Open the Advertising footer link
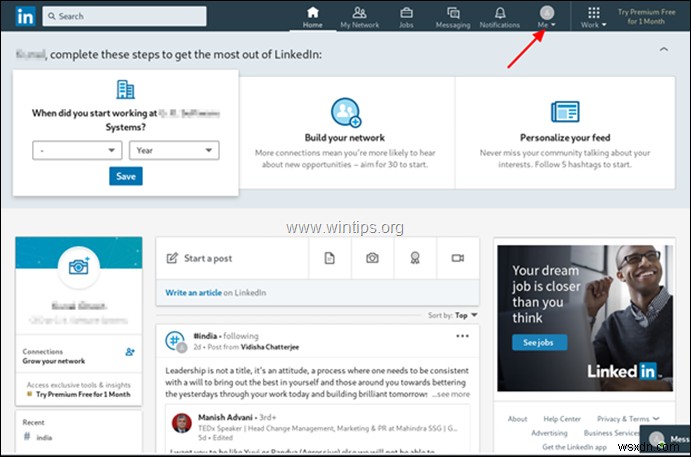The height and width of the screenshot is (457, 691). click(549, 433)
